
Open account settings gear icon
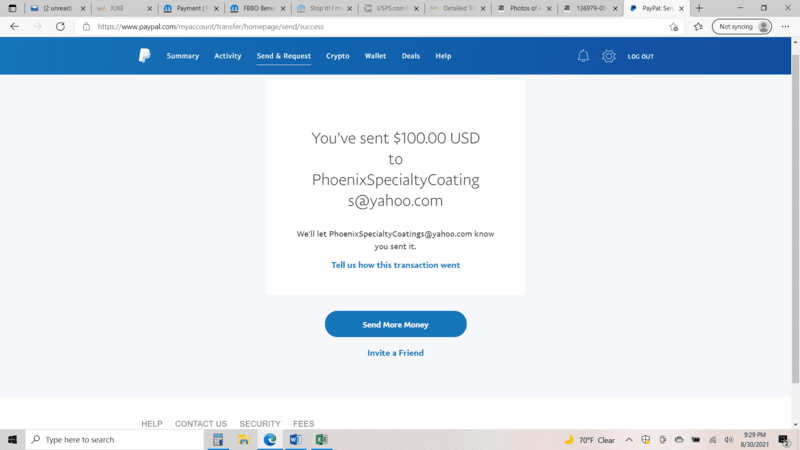[x=608, y=56]
